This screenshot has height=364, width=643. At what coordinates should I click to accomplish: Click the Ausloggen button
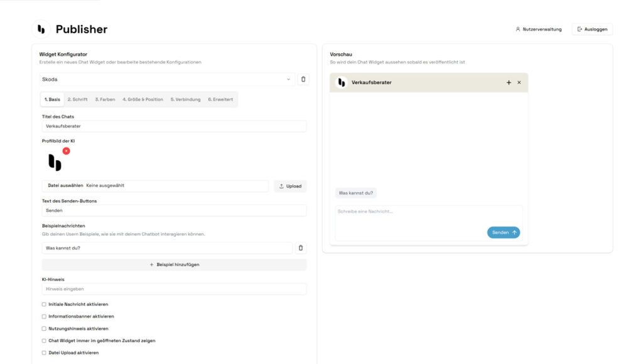point(592,29)
